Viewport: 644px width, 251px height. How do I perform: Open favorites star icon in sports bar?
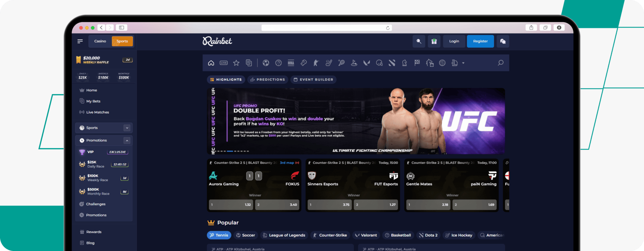tap(236, 63)
